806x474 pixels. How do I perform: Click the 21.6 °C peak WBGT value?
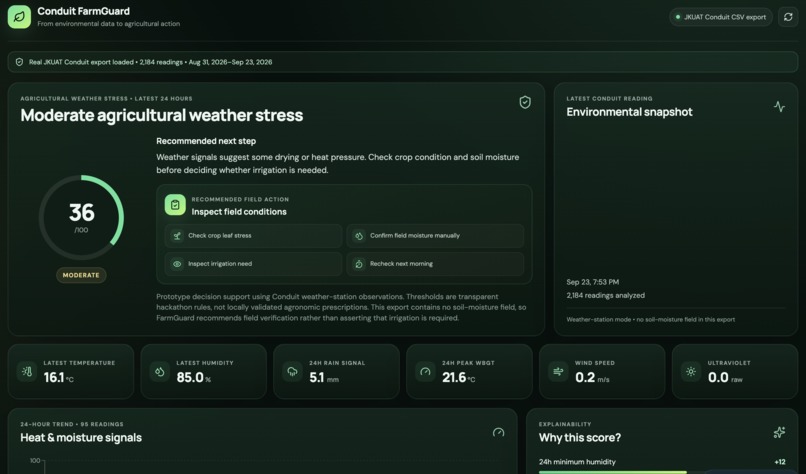(459, 378)
